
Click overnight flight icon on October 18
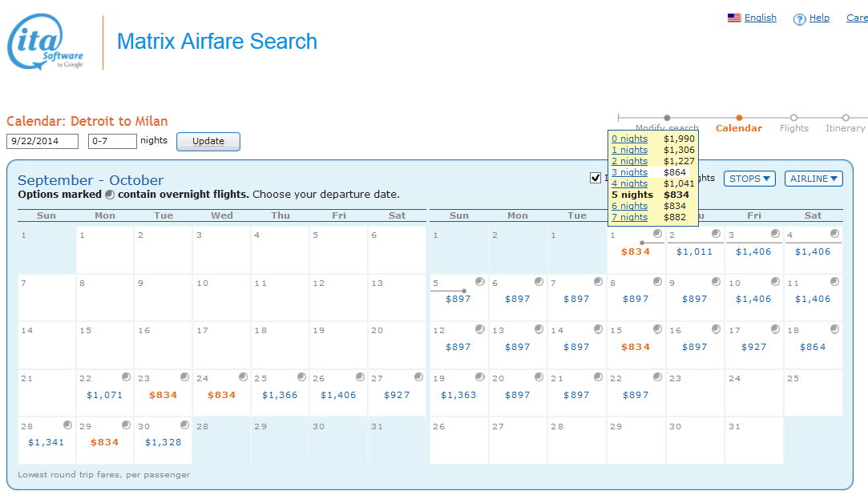(x=834, y=329)
